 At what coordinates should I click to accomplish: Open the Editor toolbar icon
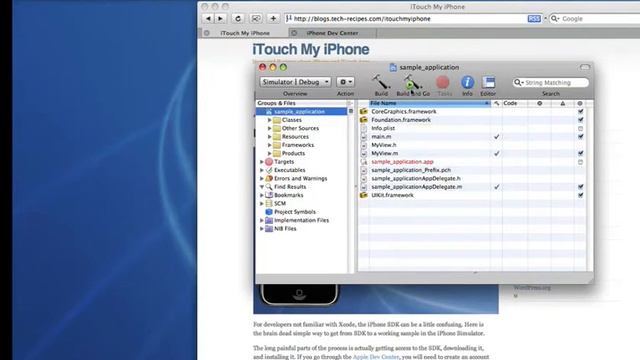click(488, 82)
